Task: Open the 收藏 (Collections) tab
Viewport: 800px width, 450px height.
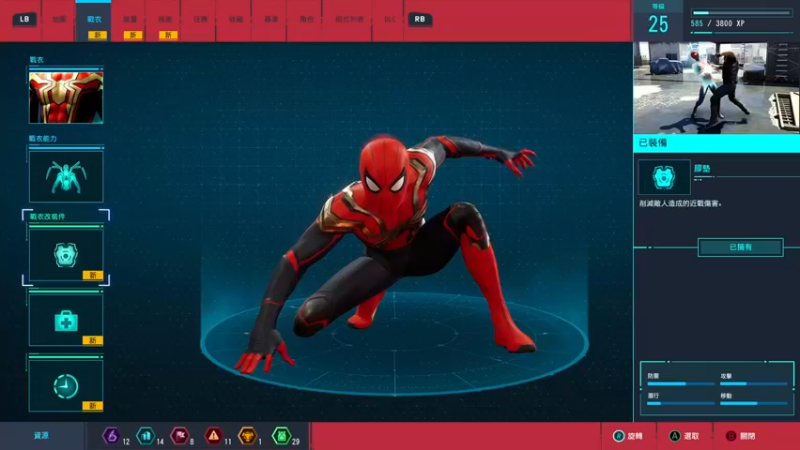Action: pyautogui.click(x=236, y=19)
